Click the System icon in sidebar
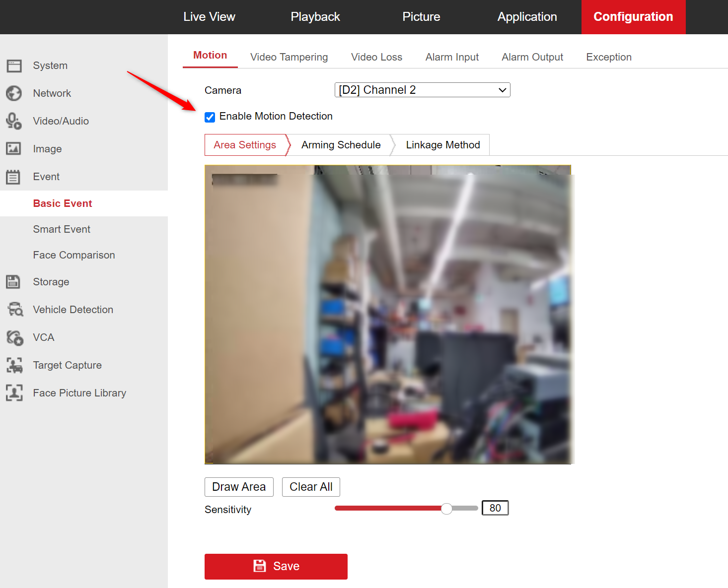 pyautogui.click(x=14, y=65)
